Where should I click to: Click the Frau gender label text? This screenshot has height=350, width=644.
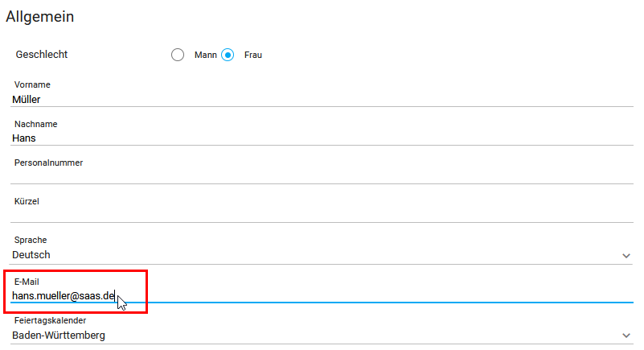[253, 55]
